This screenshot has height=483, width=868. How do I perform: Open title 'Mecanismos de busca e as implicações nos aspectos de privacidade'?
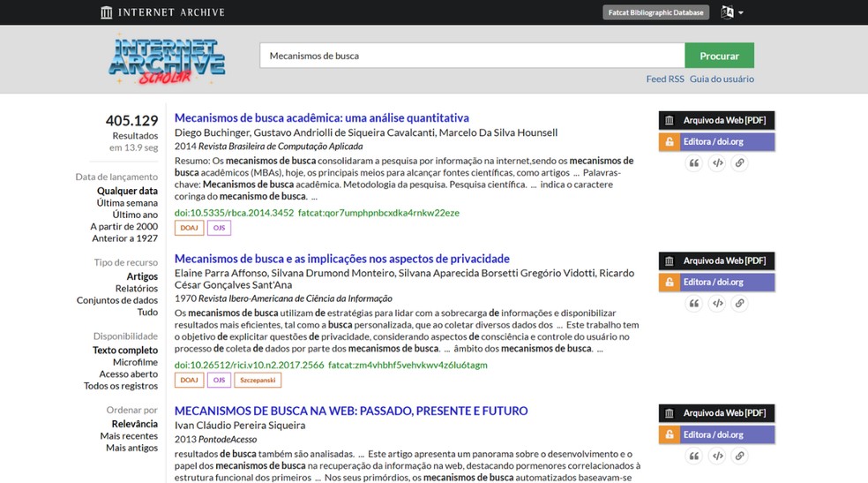point(342,258)
